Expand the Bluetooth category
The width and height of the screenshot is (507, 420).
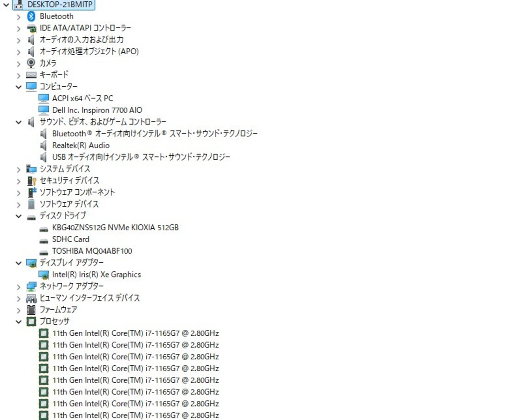pos(18,17)
